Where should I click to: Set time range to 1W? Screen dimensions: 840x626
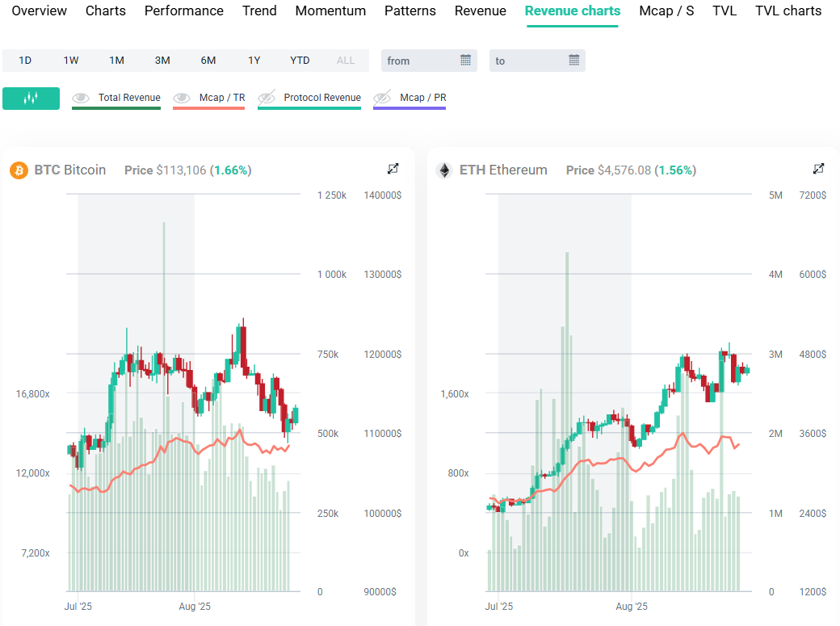point(71,61)
